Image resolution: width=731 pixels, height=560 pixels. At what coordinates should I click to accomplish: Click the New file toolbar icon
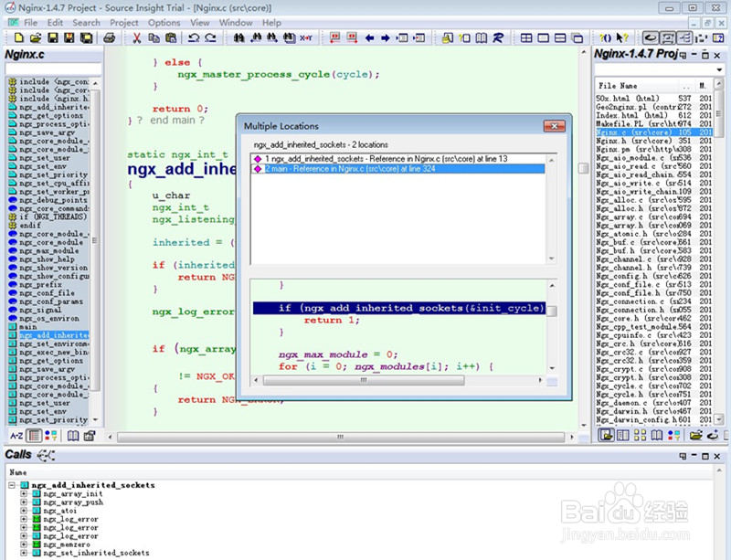18,37
